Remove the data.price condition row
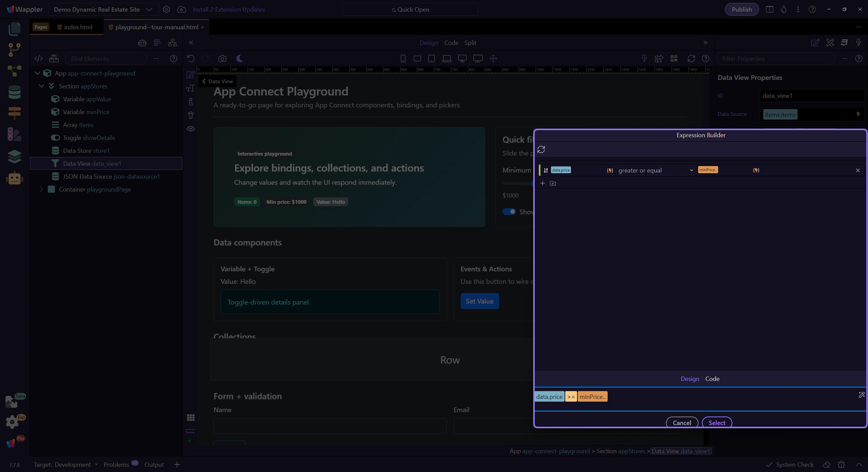 (858, 171)
